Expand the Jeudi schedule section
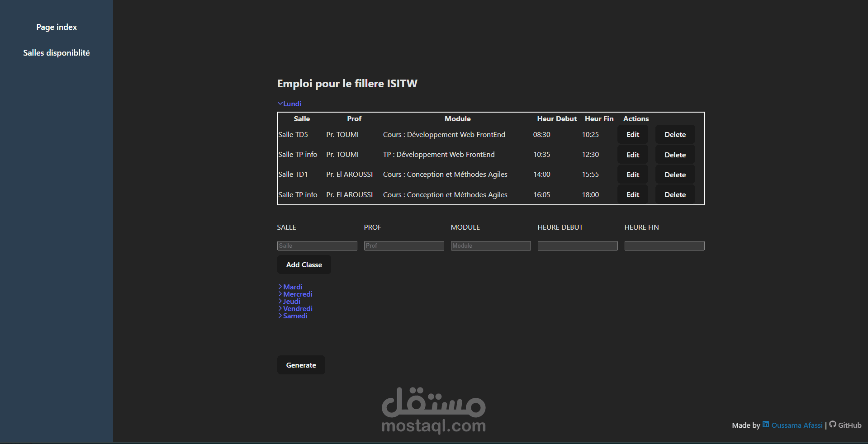 [291, 301]
